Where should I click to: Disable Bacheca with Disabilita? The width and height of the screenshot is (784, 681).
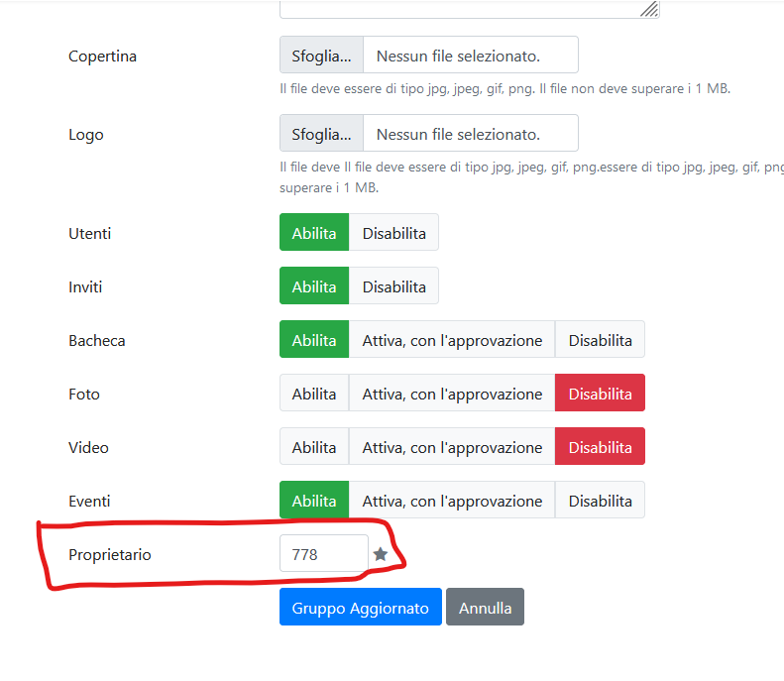click(x=600, y=339)
